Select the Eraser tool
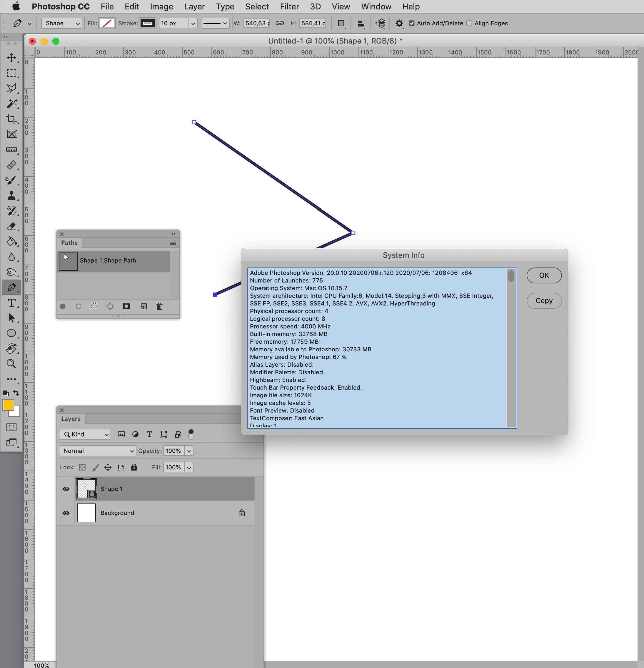This screenshot has width=644, height=668. pos(11,226)
